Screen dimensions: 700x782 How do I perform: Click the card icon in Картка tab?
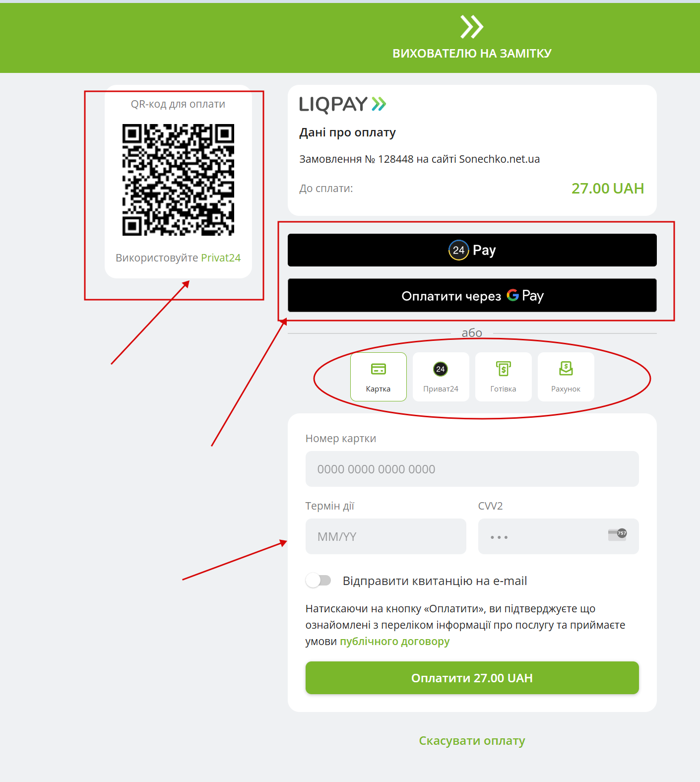379,369
